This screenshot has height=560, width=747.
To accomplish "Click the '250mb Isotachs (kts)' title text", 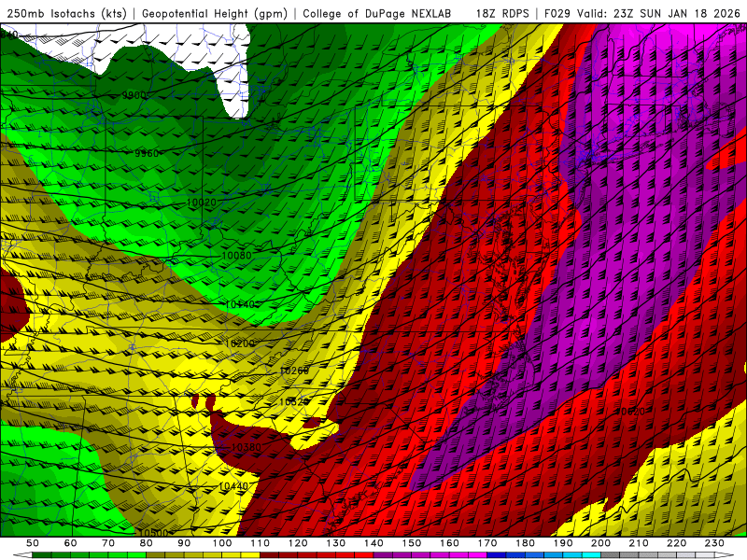I will [67, 14].
